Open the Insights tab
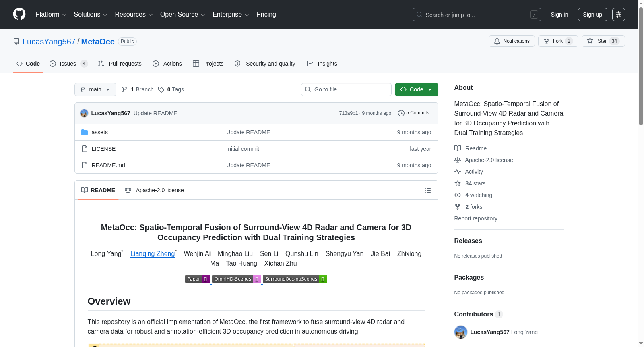 [322, 64]
